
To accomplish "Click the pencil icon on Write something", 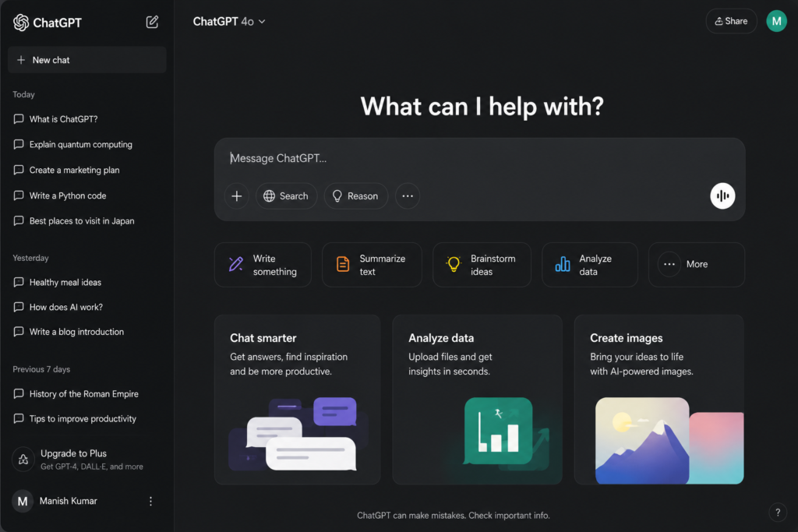I will [x=235, y=264].
